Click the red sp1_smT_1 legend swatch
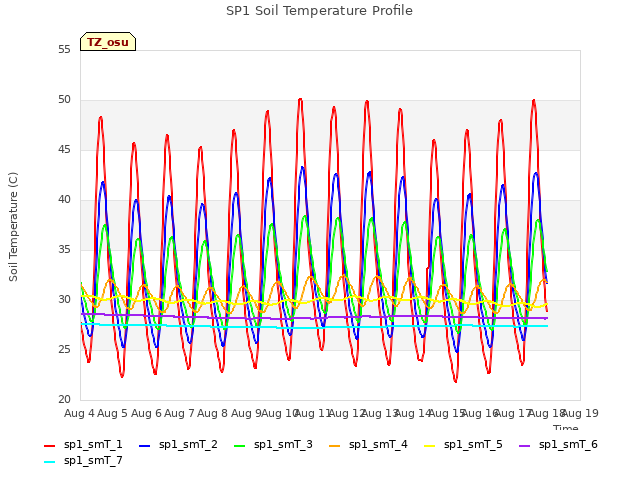Viewport: 640px width, 480px height. coord(49,446)
